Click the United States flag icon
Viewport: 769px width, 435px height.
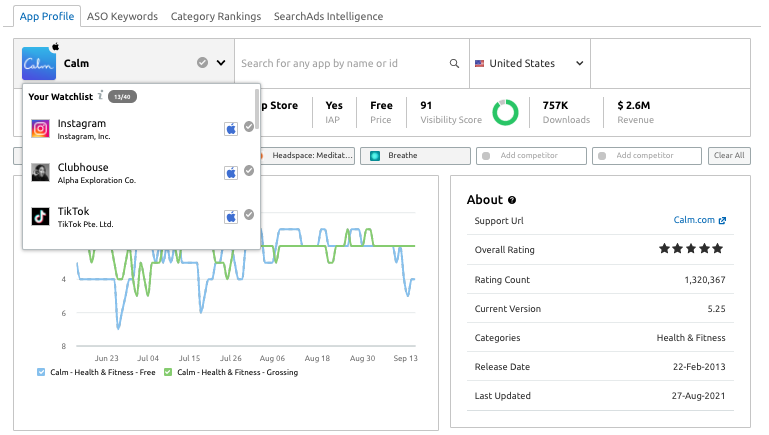(479, 63)
